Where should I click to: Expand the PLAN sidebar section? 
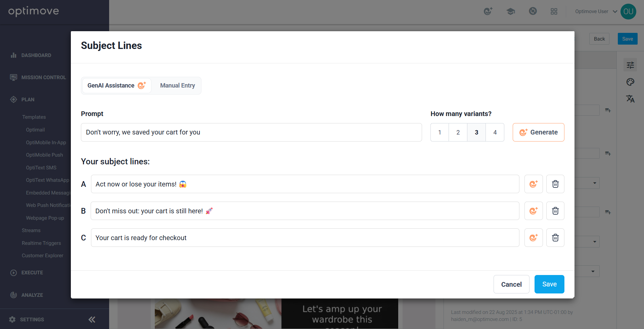pyautogui.click(x=28, y=100)
